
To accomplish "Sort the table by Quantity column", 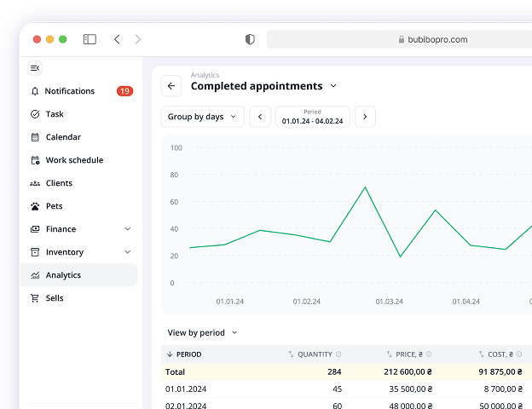I will 315,354.
